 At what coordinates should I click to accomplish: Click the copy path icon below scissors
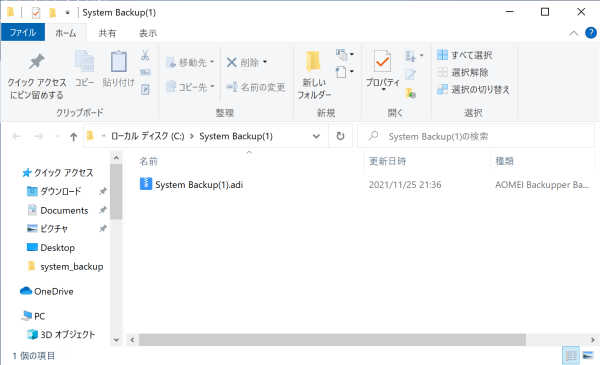click(x=145, y=72)
